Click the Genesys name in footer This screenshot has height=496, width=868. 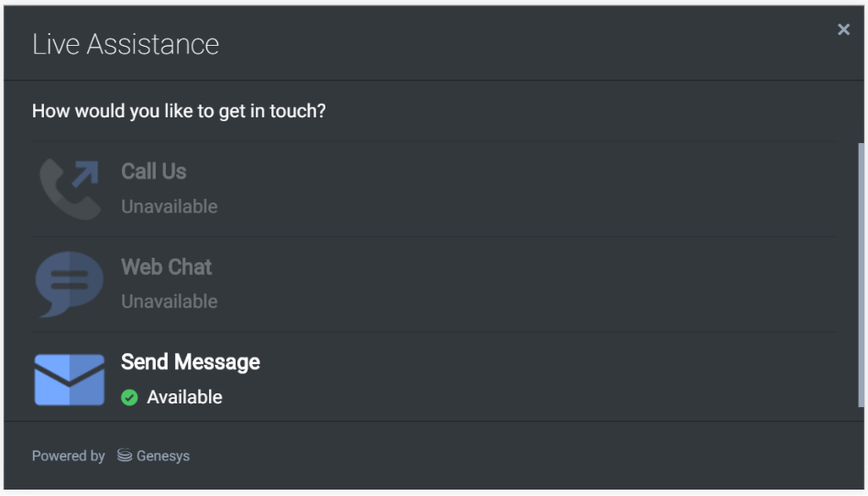[163, 456]
